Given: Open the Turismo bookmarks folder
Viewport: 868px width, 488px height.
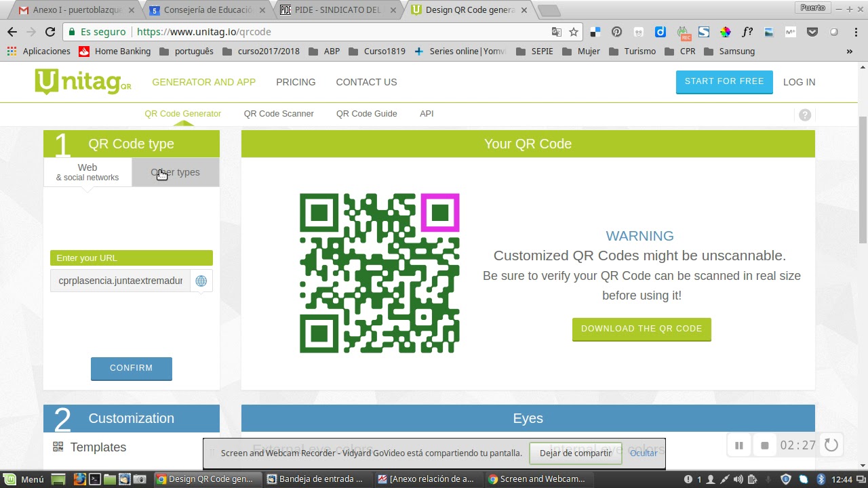Looking at the screenshot, I should pos(632,51).
